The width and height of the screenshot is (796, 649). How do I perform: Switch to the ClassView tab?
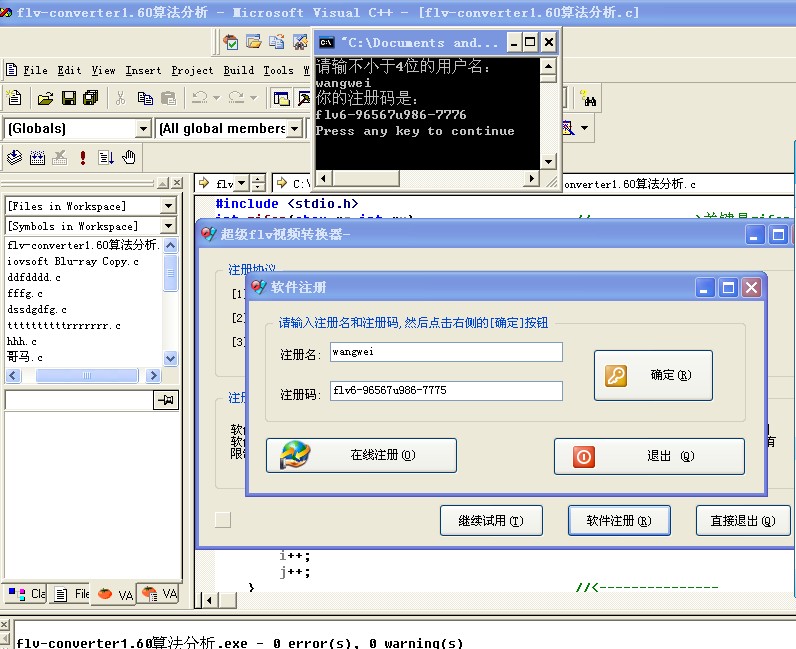[24, 594]
